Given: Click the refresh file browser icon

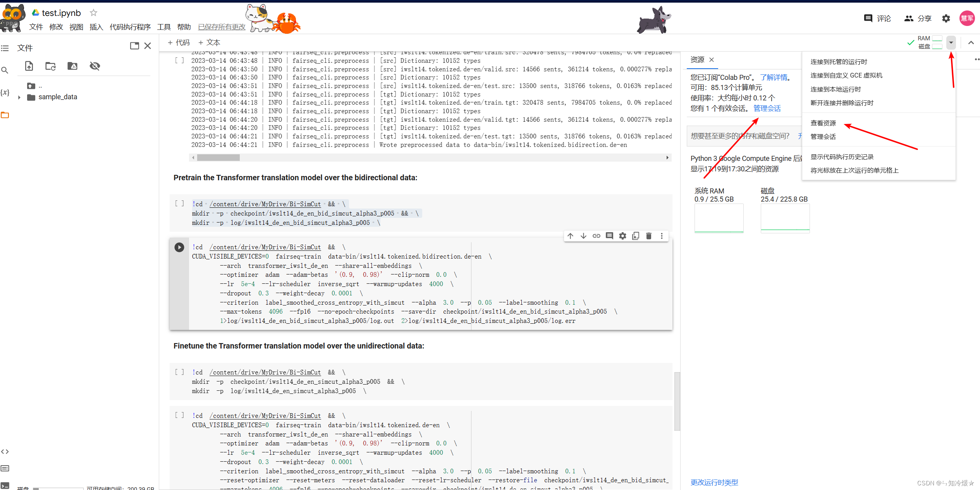Looking at the screenshot, I should click(50, 66).
